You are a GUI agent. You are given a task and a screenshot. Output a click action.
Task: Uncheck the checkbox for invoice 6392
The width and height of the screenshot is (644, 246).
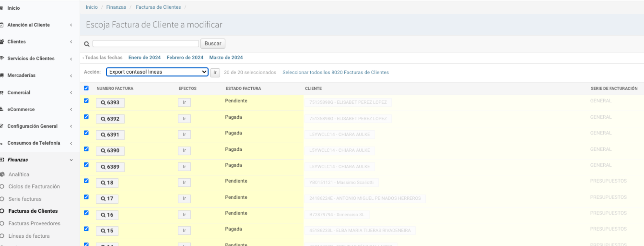(86, 117)
